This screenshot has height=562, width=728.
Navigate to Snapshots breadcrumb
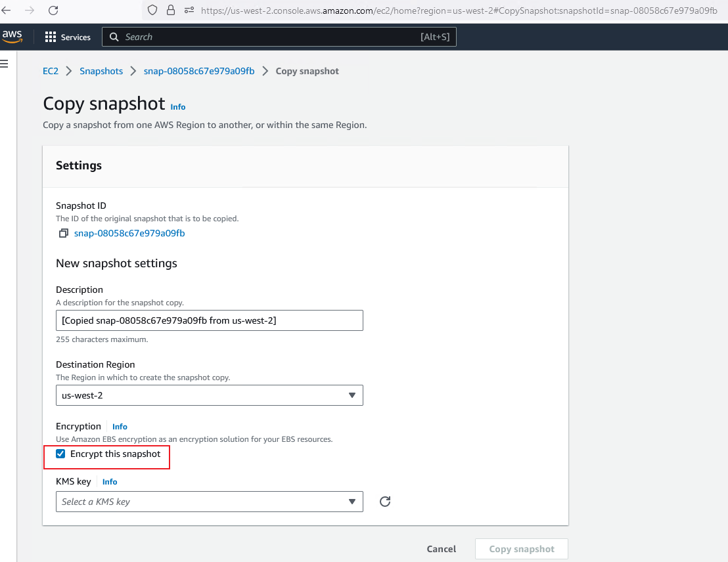(x=101, y=71)
